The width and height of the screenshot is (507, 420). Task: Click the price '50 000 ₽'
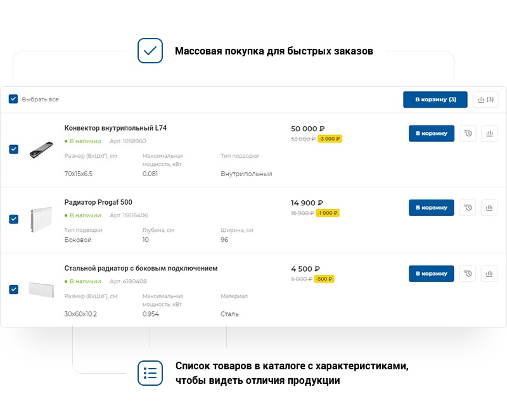coord(308,129)
